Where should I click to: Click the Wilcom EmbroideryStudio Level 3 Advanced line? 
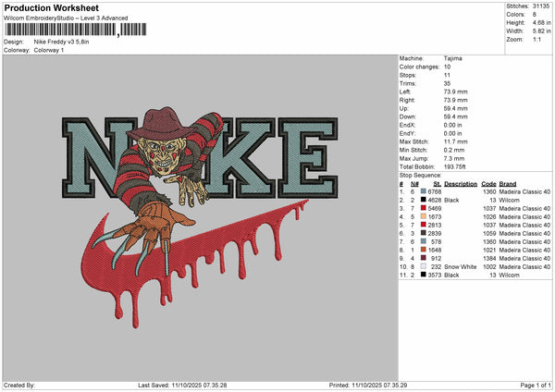point(66,18)
